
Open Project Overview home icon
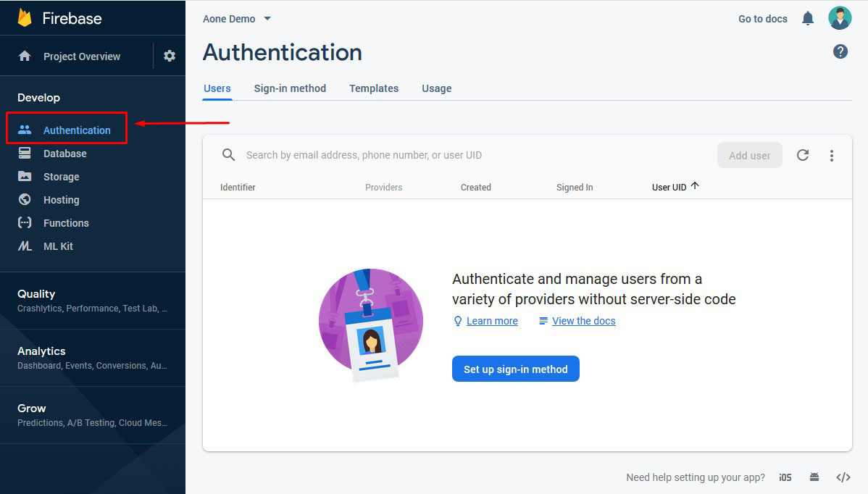[25, 56]
